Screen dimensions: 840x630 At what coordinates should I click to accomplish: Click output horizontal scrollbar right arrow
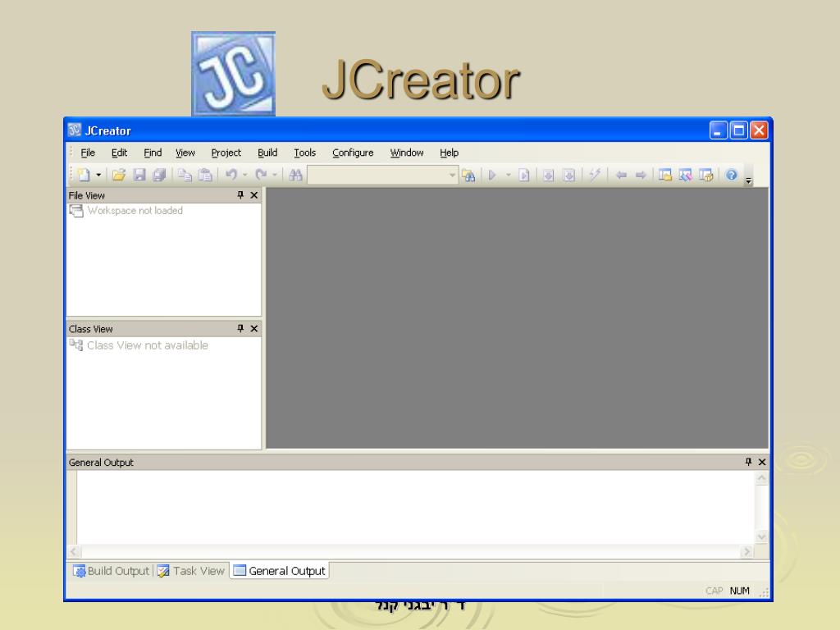click(746, 551)
